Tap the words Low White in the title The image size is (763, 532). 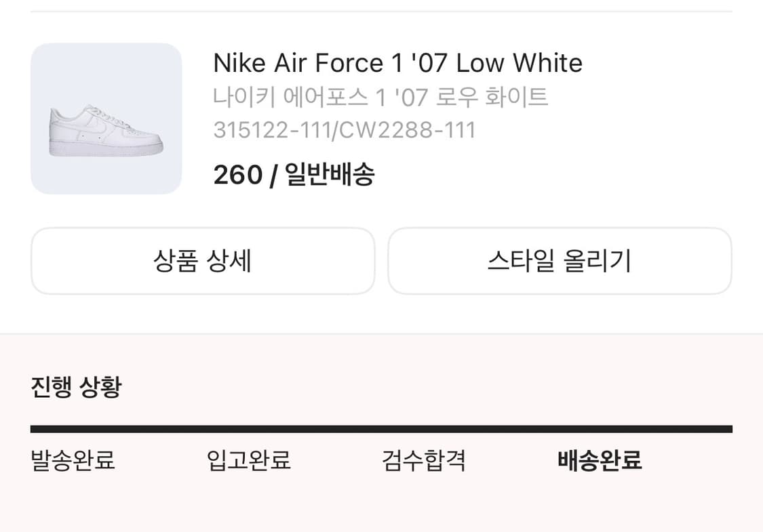(519, 63)
